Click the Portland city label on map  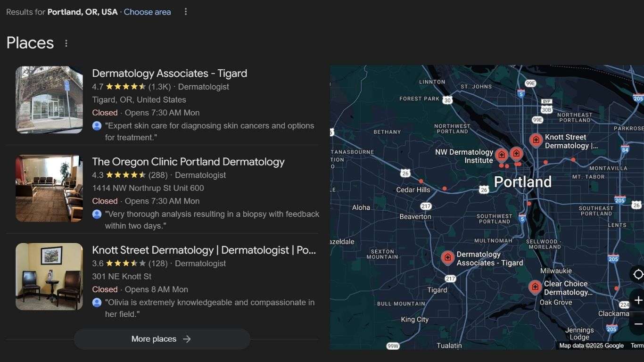(x=522, y=182)
